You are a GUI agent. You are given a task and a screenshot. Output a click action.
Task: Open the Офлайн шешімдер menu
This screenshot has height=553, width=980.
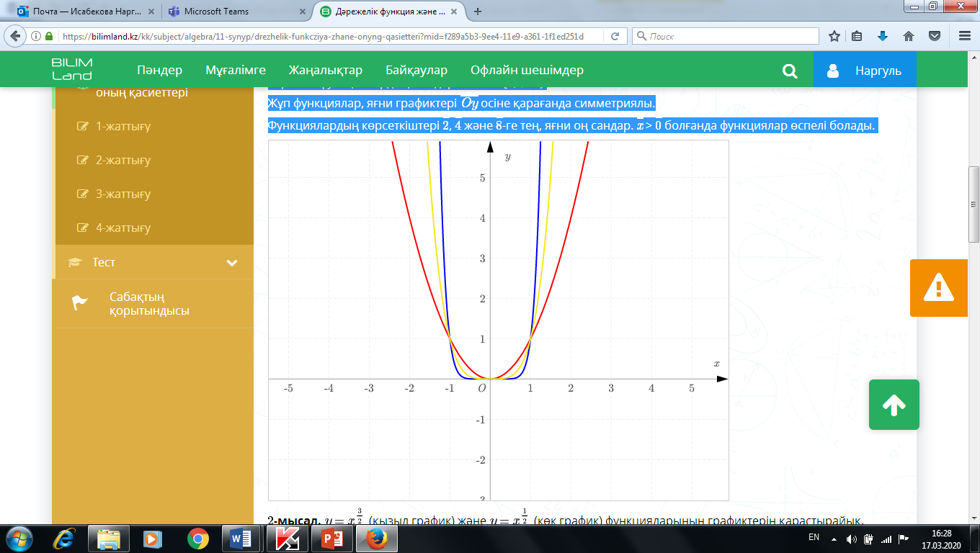pos(527,71)
